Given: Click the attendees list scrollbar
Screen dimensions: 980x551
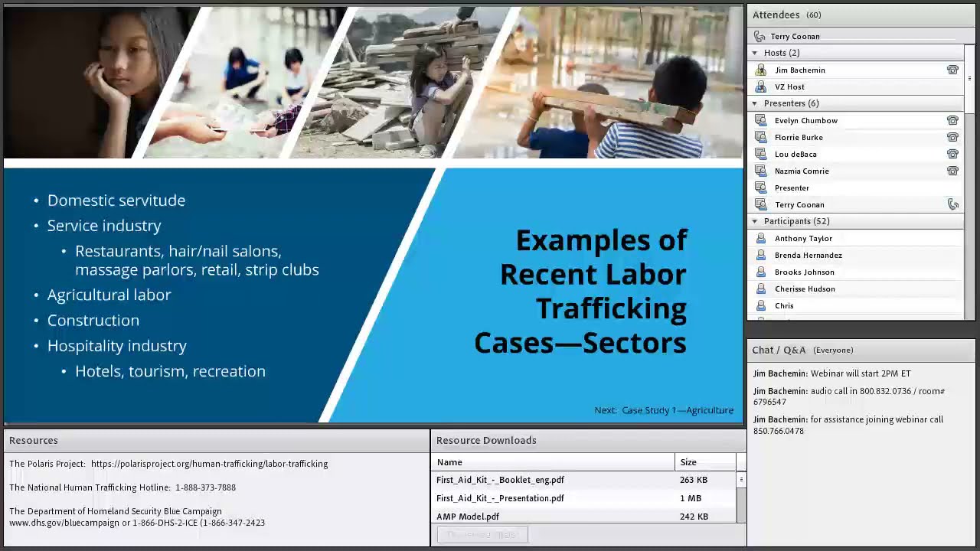Looking at the screenshot, I should 969,184.
